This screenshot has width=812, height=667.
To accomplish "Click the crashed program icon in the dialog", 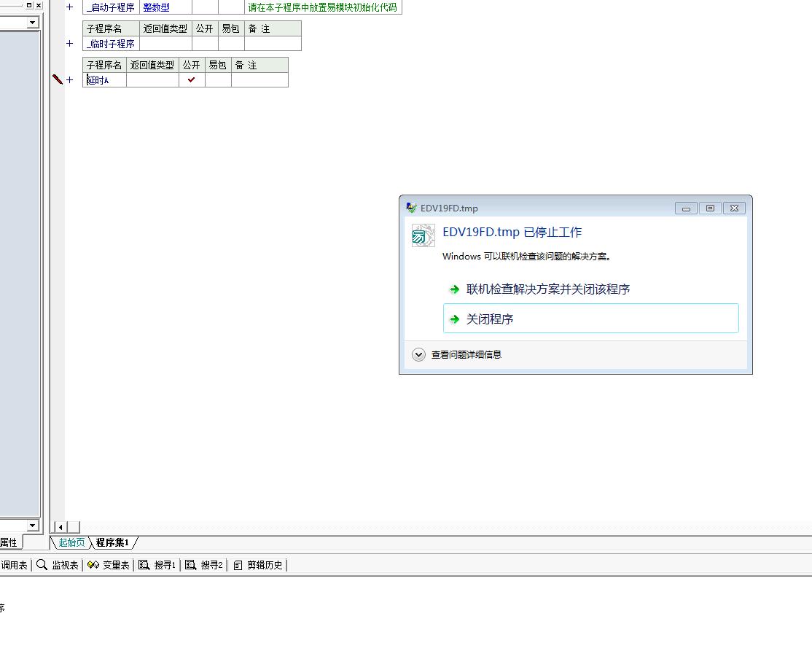I will point(423,235).
